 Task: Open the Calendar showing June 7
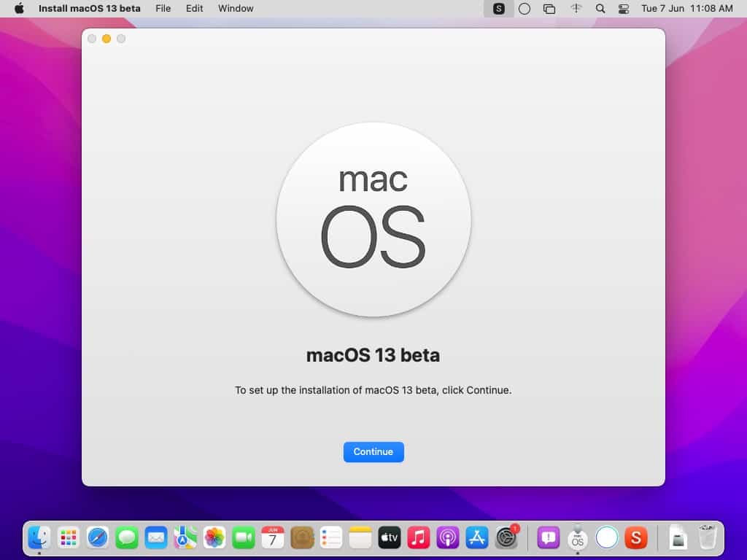pyautogui.click(x=273, y=538)
